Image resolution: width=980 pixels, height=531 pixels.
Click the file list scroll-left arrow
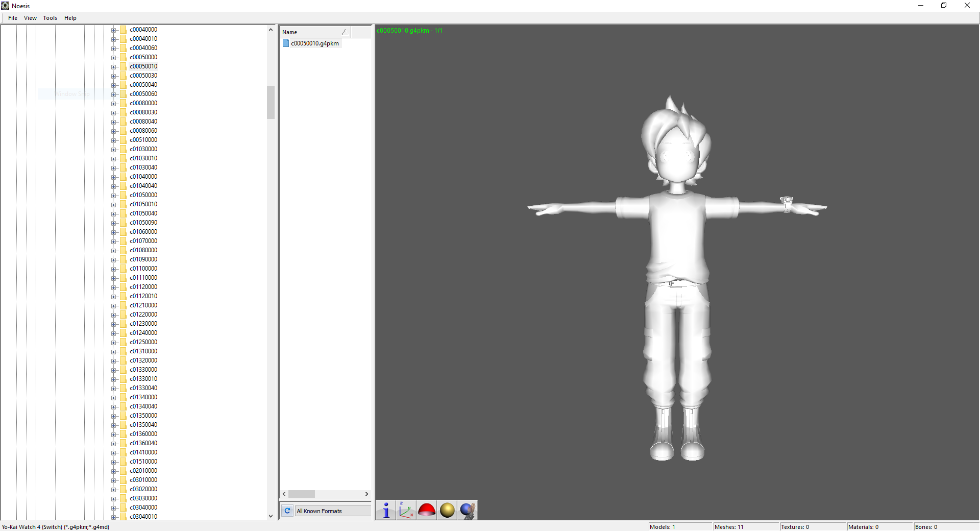click(284, 494)
